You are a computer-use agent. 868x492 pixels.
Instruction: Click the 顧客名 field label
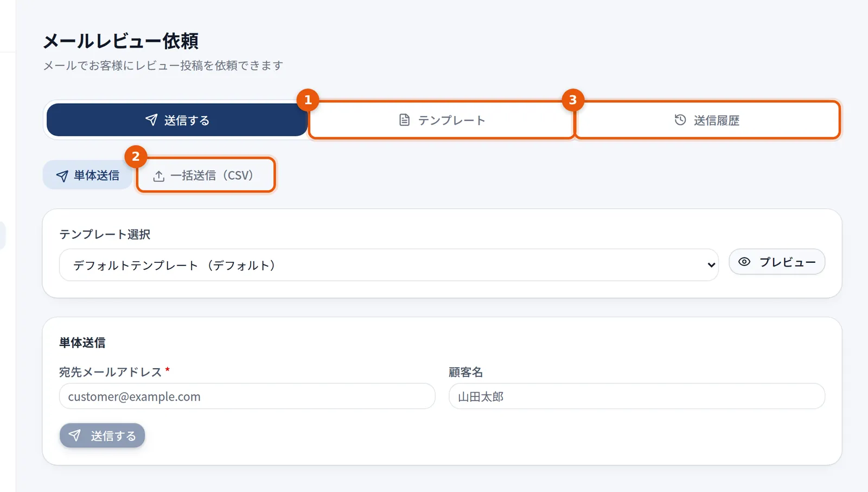[x=465, y=372]
